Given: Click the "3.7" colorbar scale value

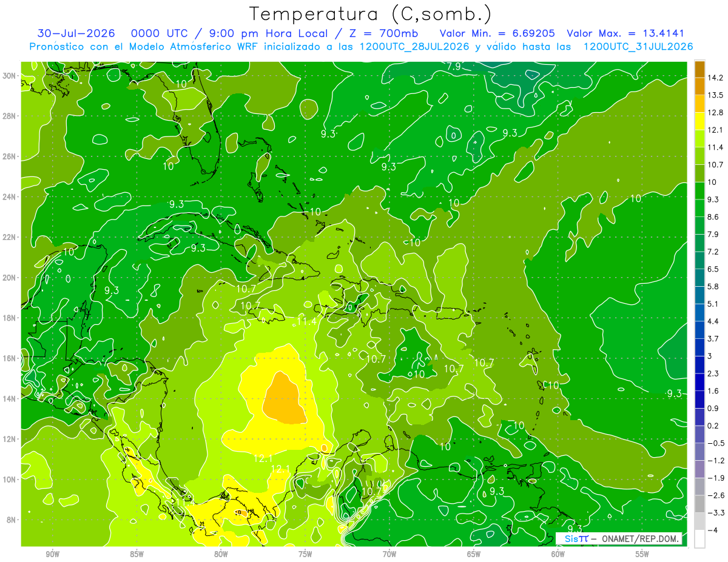Looking at the screenshot, I should pyautogui.click(x=715, y=338).
